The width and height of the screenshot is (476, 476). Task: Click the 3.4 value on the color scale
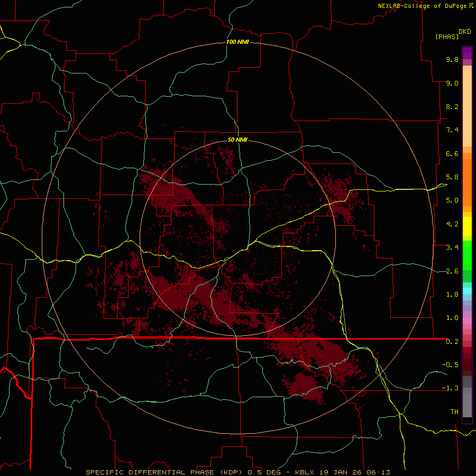pos(452,248)
